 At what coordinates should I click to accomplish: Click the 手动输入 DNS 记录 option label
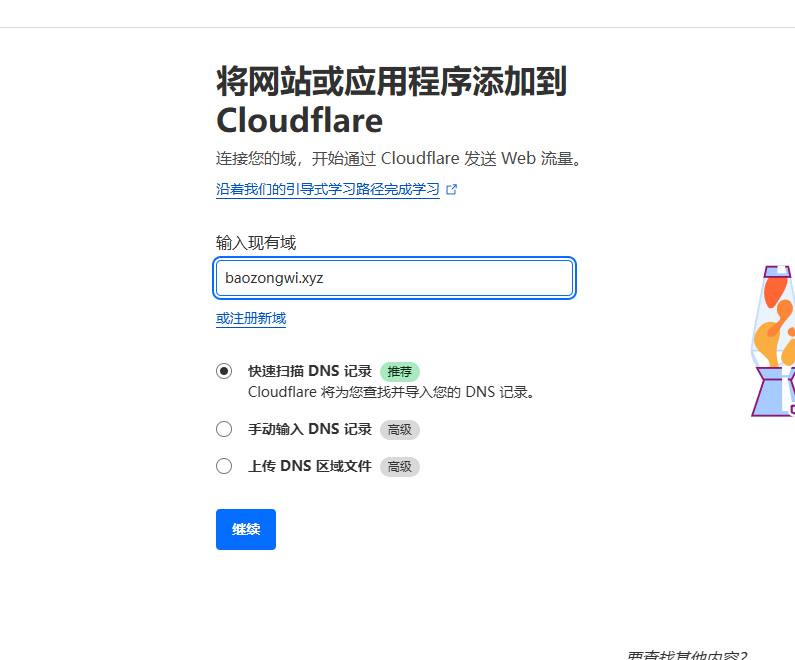pyautogui.click(x=310, y=429)
